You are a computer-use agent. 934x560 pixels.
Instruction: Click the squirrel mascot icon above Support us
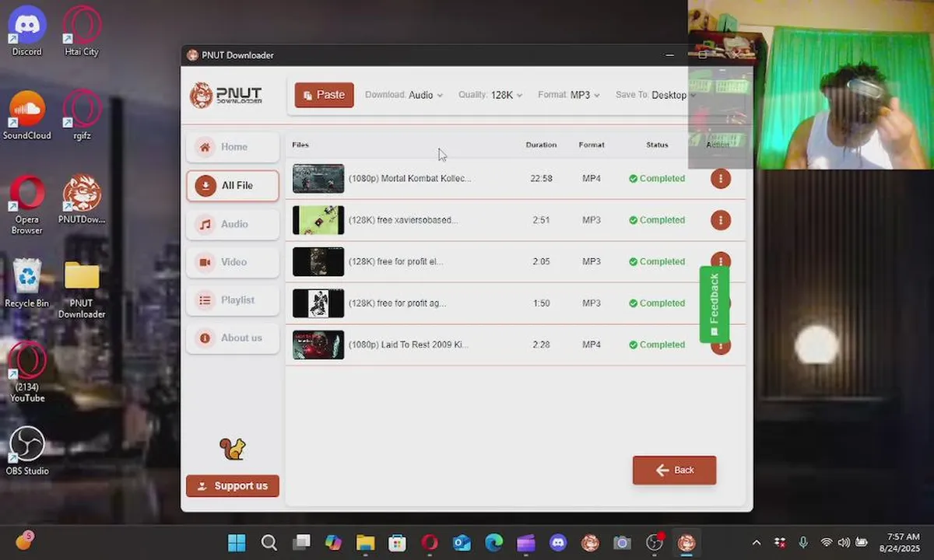[x=232, y=449]
